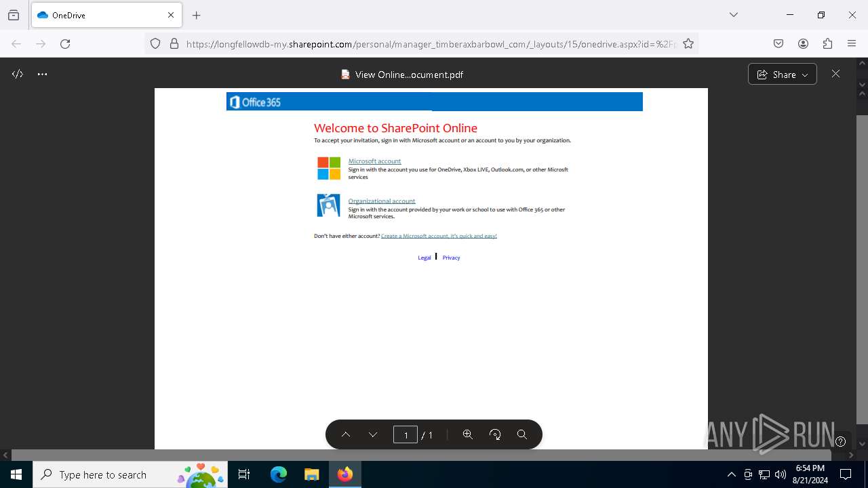Viewport: 868px width, 488px height.
Task: Open the Privacy link in the document
Action: (451, 258)
